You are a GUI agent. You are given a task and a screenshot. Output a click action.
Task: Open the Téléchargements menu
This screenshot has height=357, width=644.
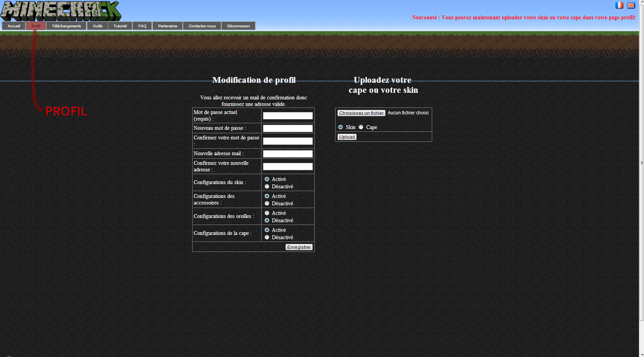click(66, 26)
